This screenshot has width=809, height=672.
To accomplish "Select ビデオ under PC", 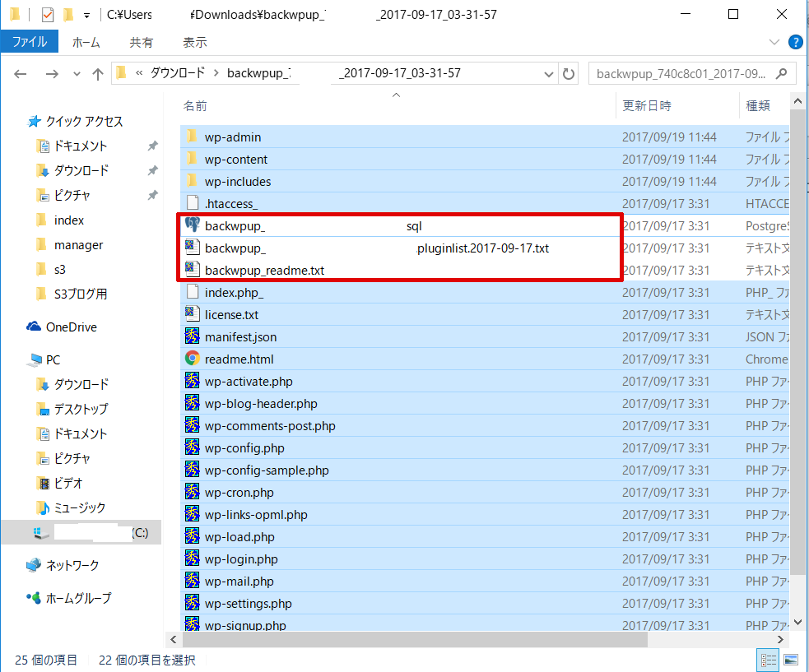I will tap(68, 483).
